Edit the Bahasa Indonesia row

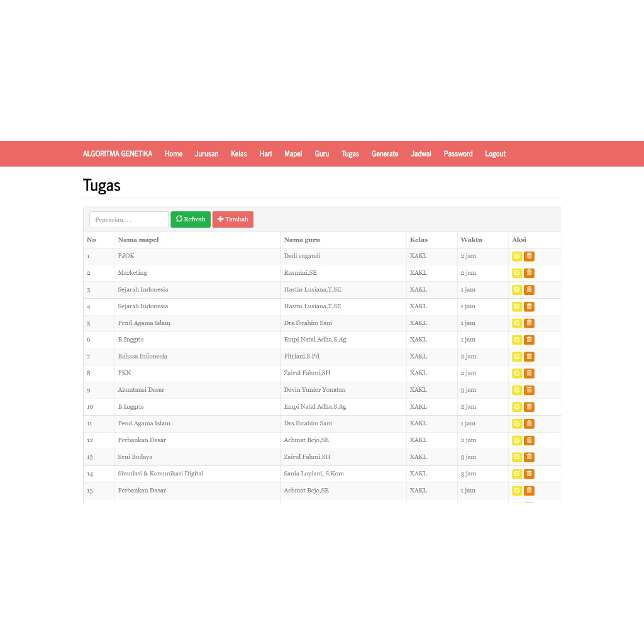(517, 357)
